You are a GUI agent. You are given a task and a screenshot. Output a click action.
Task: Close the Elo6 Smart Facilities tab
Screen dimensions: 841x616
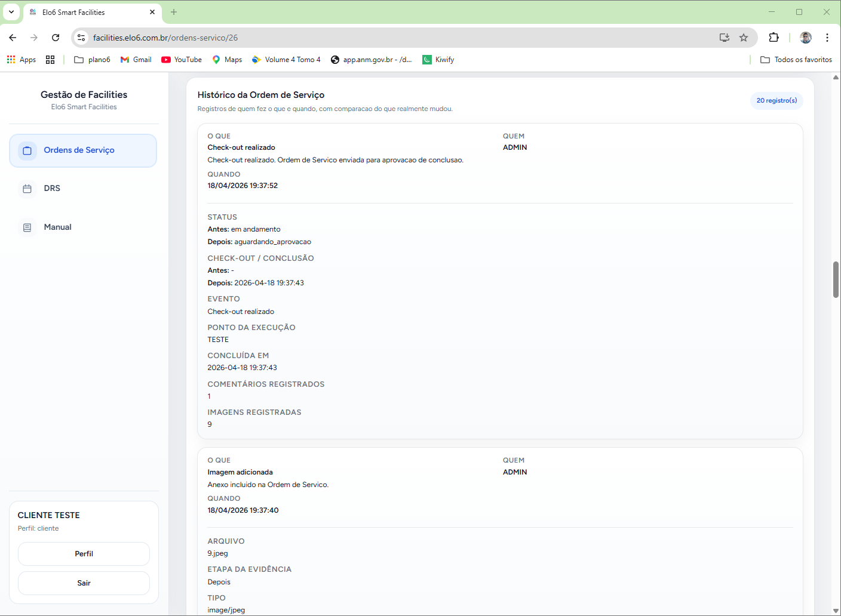[152, 12]
